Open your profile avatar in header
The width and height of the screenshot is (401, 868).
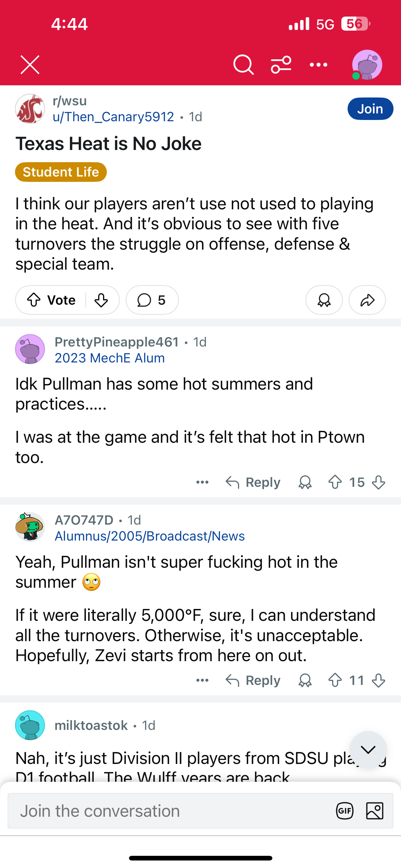coord(367,64)
